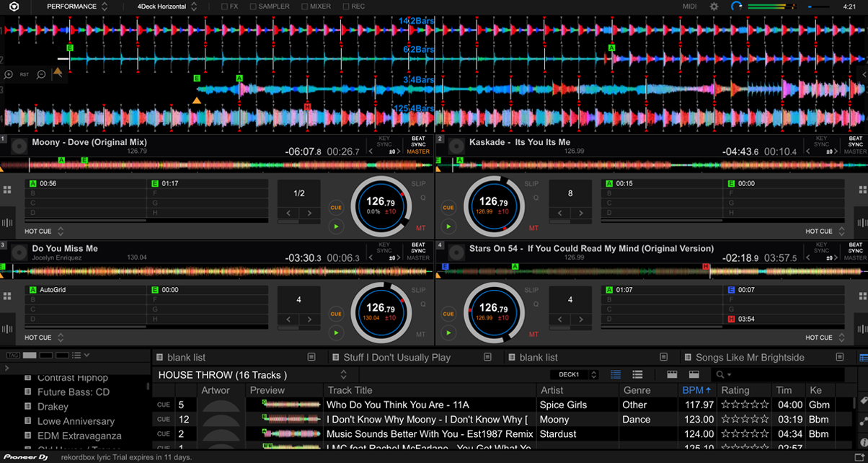Image resolution: width=868 pixels, height=463 pixels.
Task: Click the rekordbox logo icon at top-left
Action: 14,6
